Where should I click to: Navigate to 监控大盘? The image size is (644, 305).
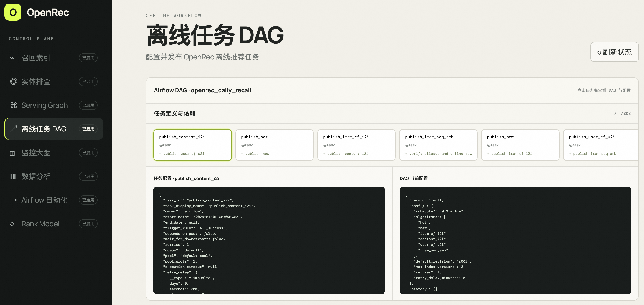(x=54, y=152)
